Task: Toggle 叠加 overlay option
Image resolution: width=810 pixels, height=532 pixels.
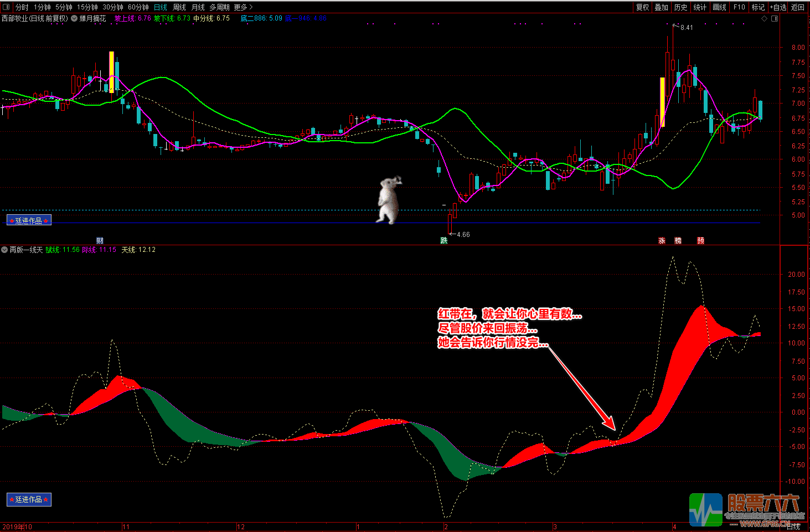Action: click(661, 7)
